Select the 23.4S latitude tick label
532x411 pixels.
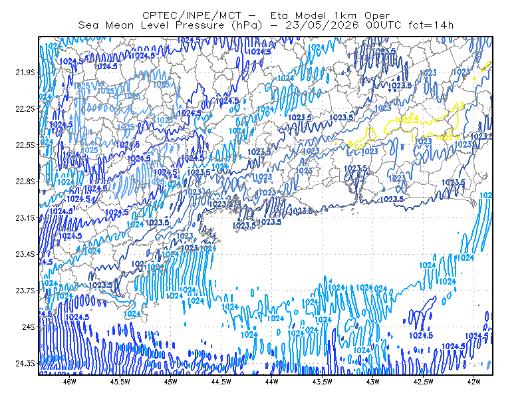click(x=25, y=254)
